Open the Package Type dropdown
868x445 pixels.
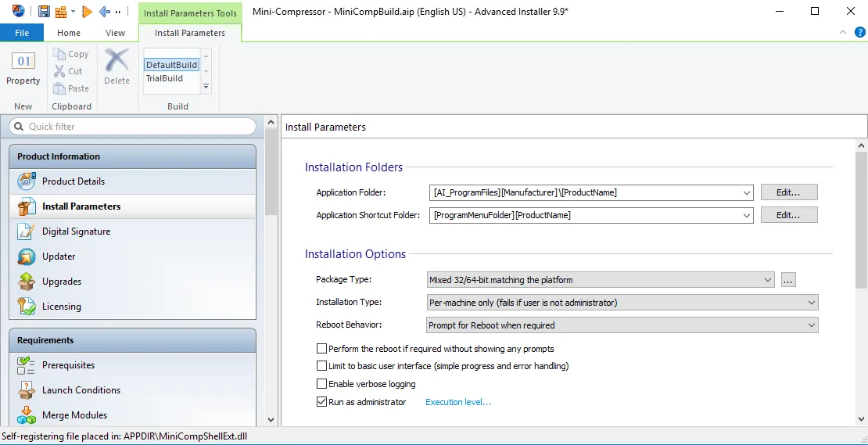coord(768,280)
